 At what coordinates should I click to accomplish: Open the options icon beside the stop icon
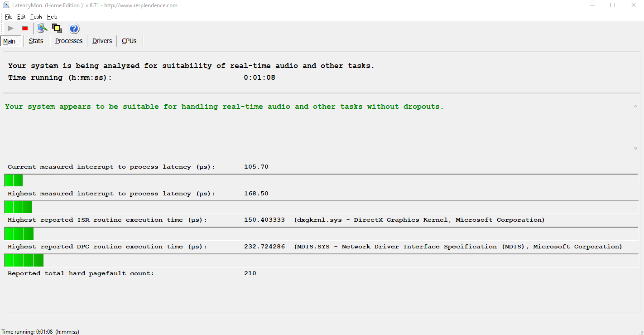tap(42, 29)
